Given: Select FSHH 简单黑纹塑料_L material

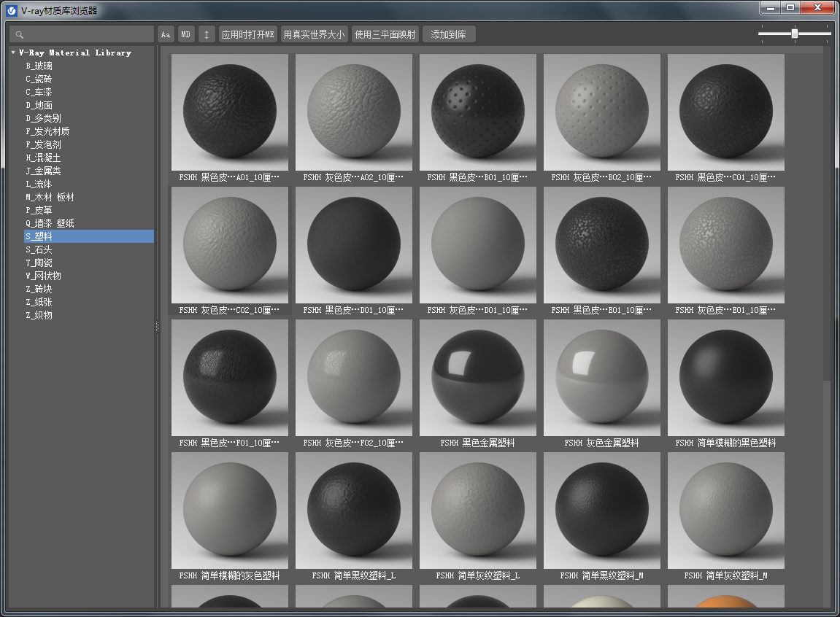Looking at the screenshot, I should click(x=353, y=510).
